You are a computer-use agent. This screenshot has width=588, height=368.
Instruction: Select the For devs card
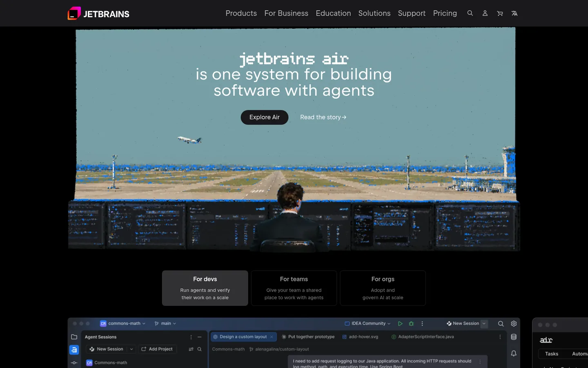click(x=205, y=288)
